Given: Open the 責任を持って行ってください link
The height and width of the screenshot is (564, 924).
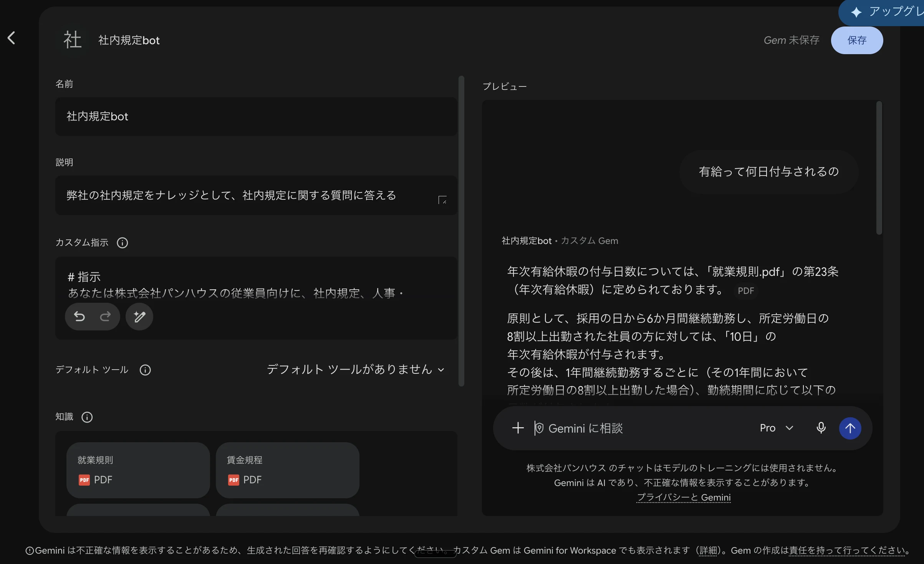Looking at the screenshot, I should pyautogui.click(x=847, y=551).
